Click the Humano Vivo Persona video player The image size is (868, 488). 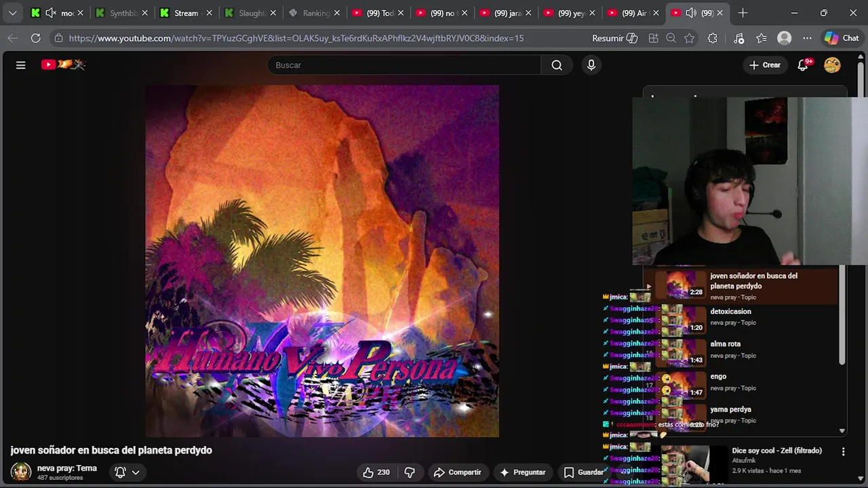[322, 261]
